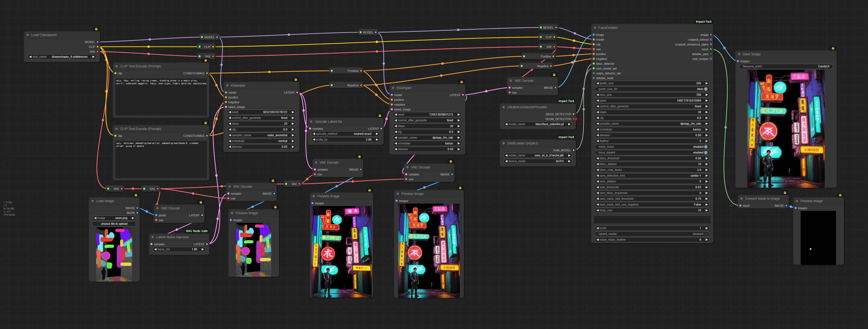868x329 pixels.
Task: Enable the inpaint_model disabled toggle
Action: (706, 234)
